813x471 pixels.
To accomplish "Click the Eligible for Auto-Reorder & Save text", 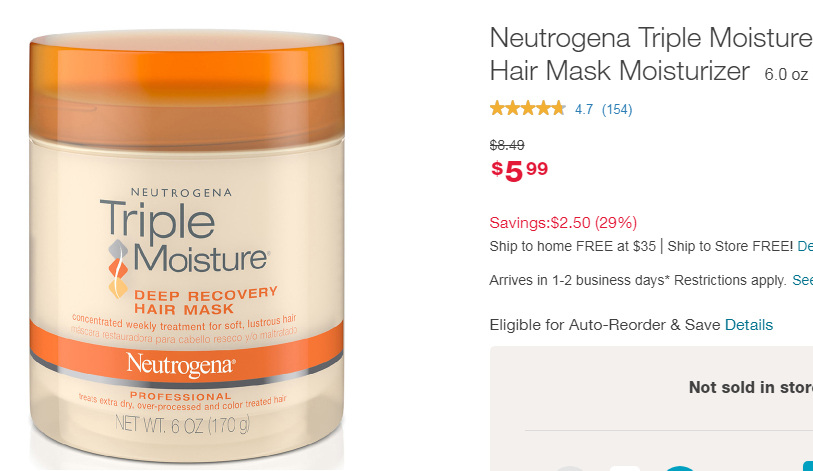I will pyautogui.click(x=605, y=325).
